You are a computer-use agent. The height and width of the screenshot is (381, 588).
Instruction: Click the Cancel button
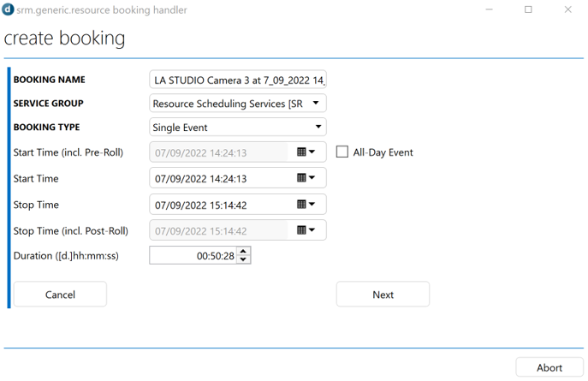(60, 295)
